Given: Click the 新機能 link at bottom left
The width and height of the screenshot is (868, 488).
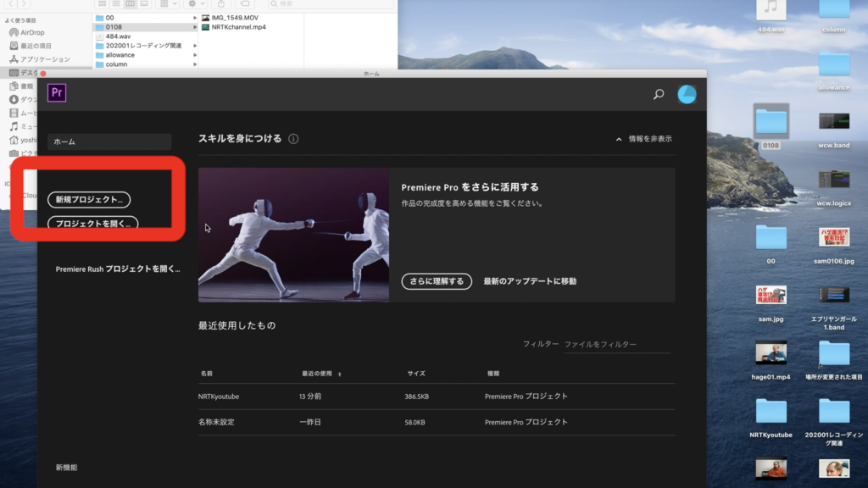Looking at the screenshot, I should coord(66,468).
